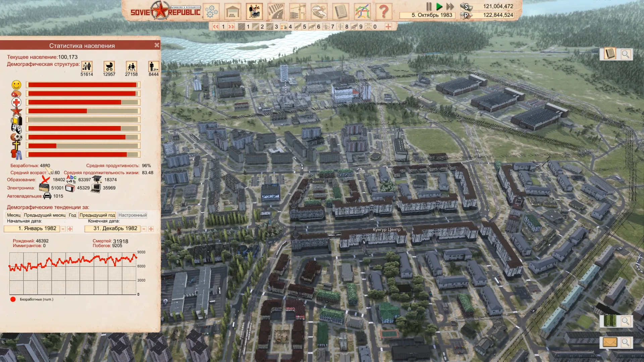Pause the game simulation
This screenshot has height=362, width=644.
429,6
